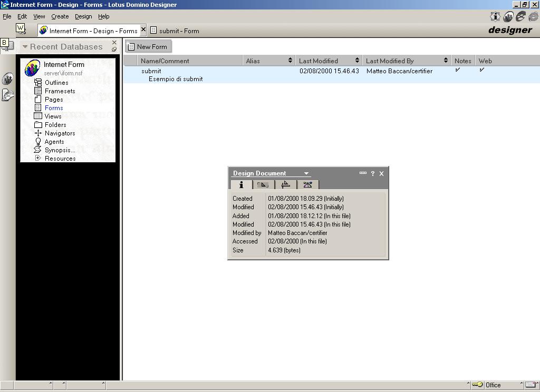Switch to the submit - Form tab
540x392 pixels.
tap(175, 31)
